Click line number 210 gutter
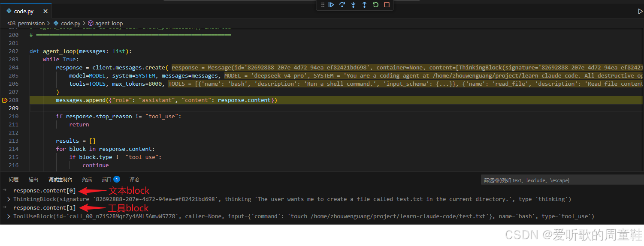This screenshot has height=246, width=644. pos(14,117)
